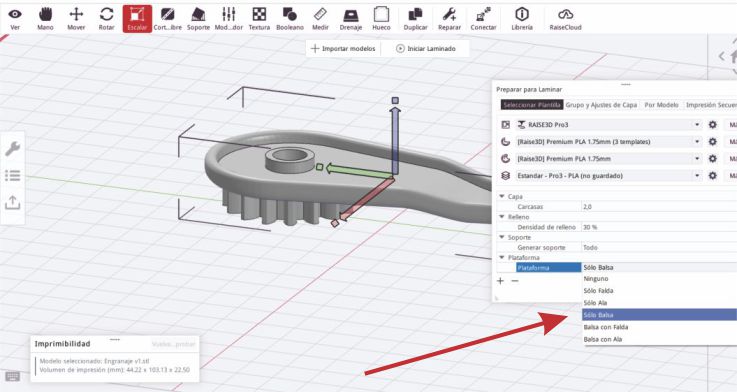Image resolution: width=737 pixels, height=392 pixels.
Task: Open the Soporte tool
Action: 198,19
